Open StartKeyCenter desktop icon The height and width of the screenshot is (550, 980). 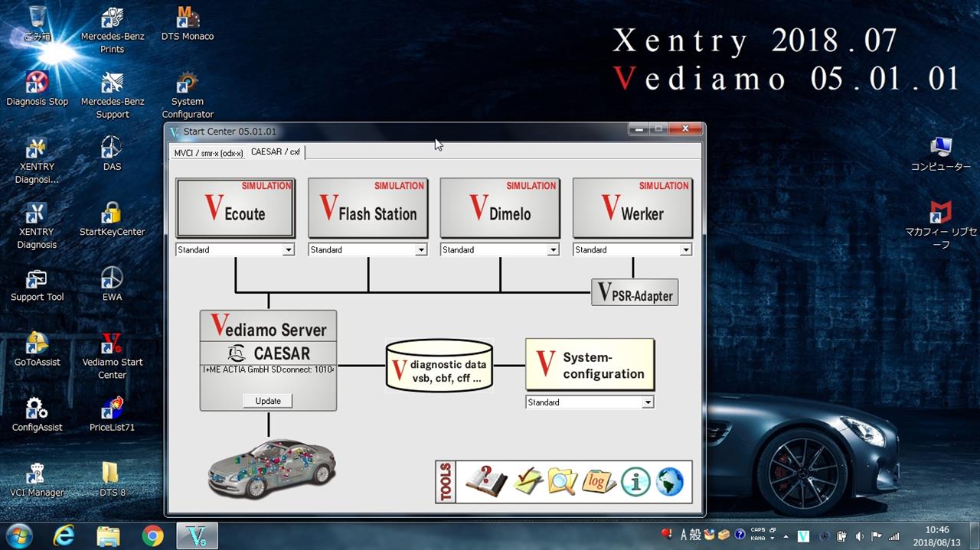112,220
